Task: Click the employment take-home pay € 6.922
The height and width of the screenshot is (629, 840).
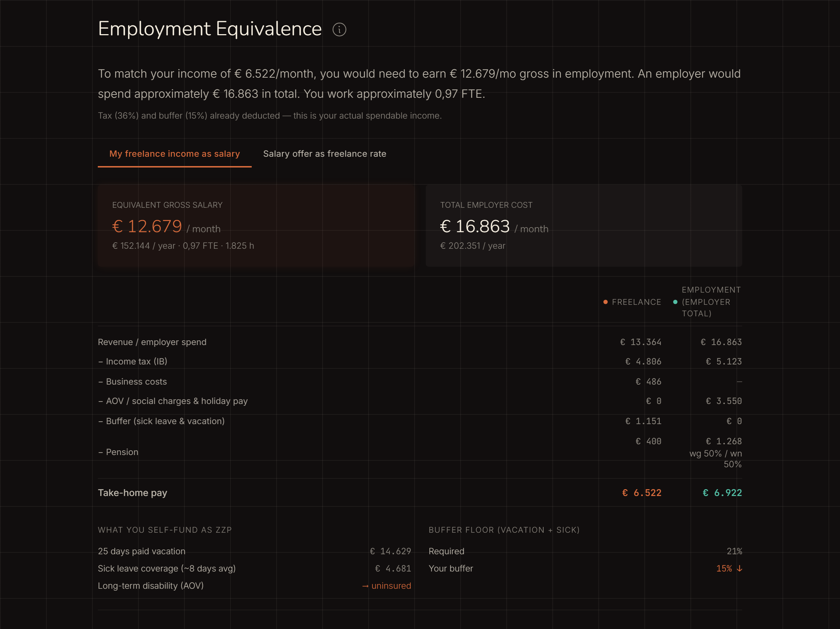Action: 722,493
